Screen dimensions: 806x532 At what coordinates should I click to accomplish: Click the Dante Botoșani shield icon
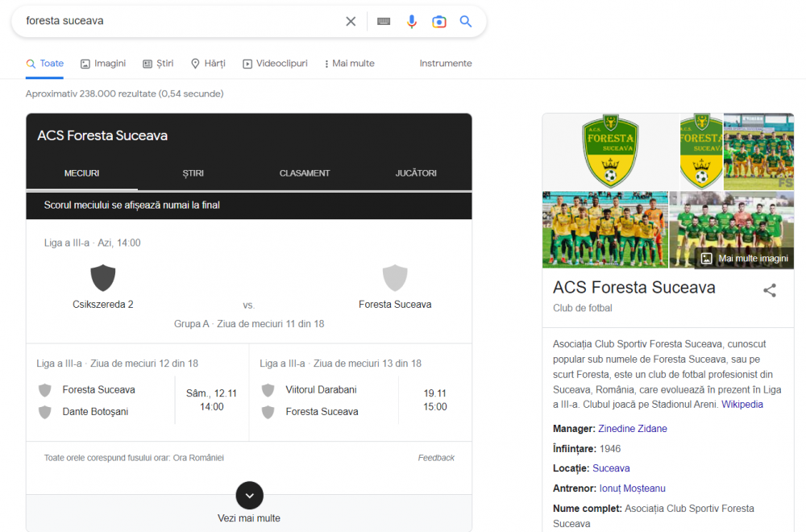45,412
